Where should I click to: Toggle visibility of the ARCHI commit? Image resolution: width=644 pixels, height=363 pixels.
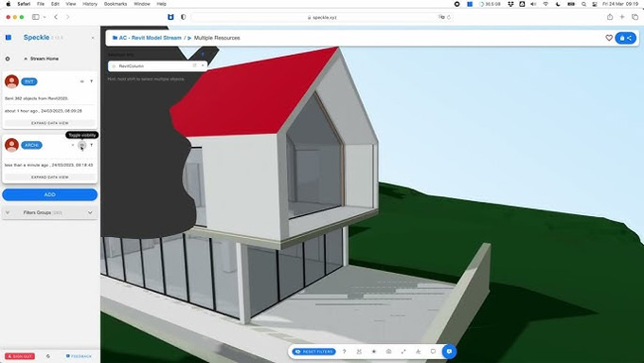tap(82, 145)
